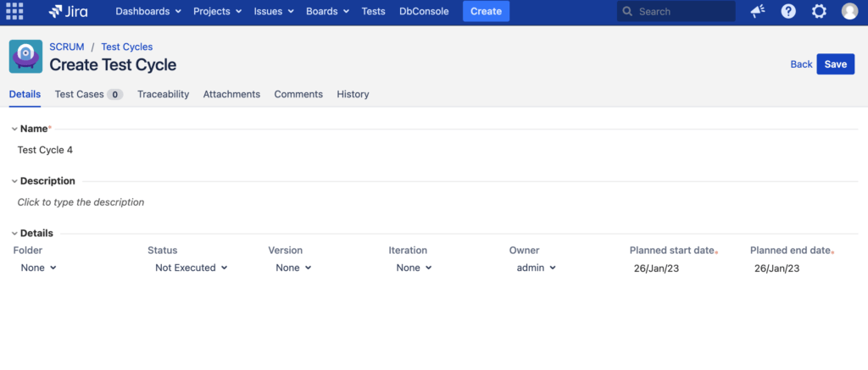Click the SCRUM project avatar icon
This screenshot has width=868, height=370.
25,57
